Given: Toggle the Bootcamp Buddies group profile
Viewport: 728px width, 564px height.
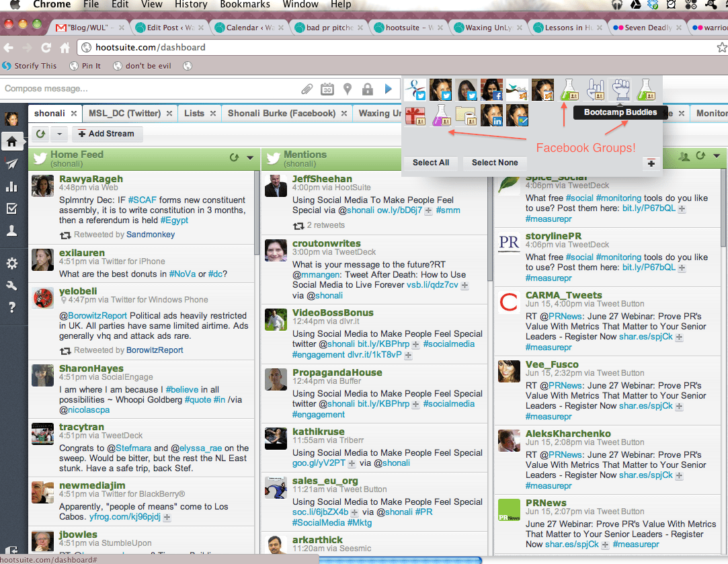Looking at the screenshot, I should pos(621,89).
